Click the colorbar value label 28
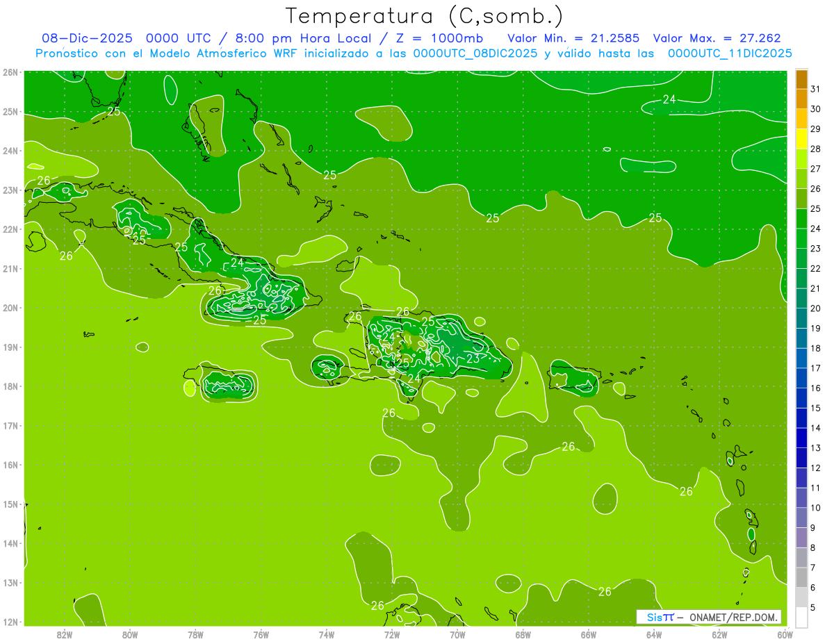834x644 pixels. click(815, 149)
